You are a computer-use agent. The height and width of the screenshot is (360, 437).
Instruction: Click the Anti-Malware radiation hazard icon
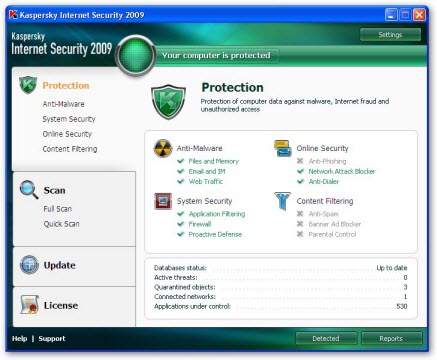pos(163,148)
